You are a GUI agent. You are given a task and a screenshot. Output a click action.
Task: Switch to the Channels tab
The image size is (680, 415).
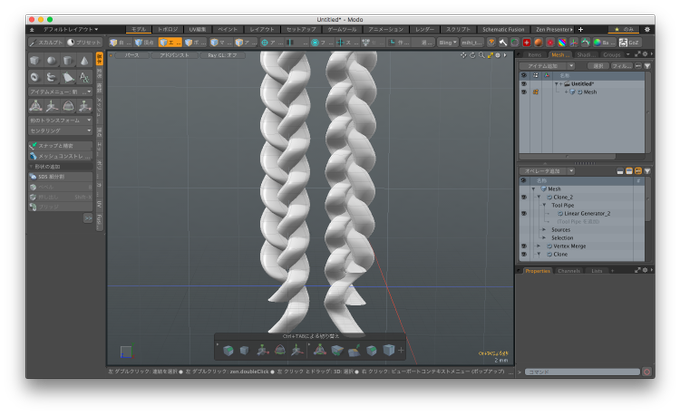pos(569,271)
